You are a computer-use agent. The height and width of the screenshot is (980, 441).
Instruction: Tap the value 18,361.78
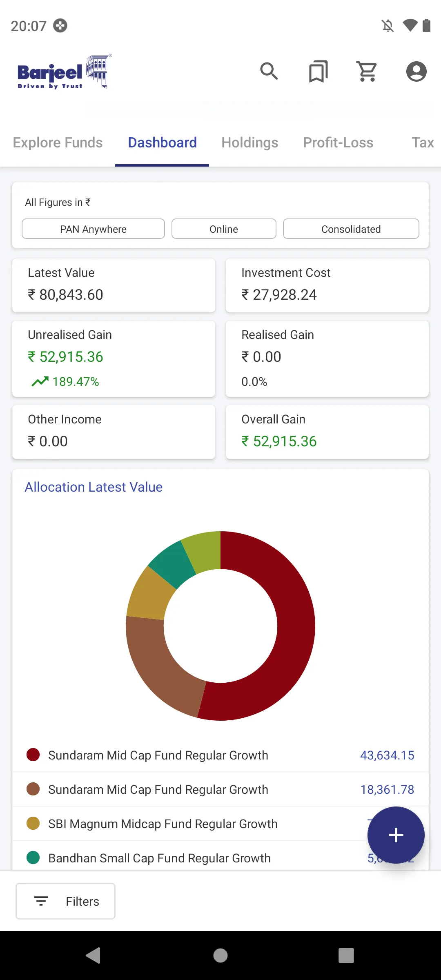click(x=387, y=789)
